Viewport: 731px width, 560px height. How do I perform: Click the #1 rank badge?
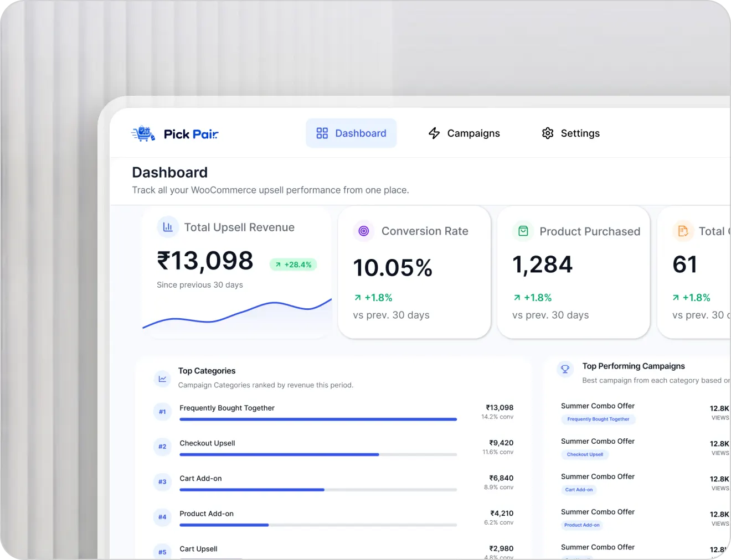coord(162,412)
